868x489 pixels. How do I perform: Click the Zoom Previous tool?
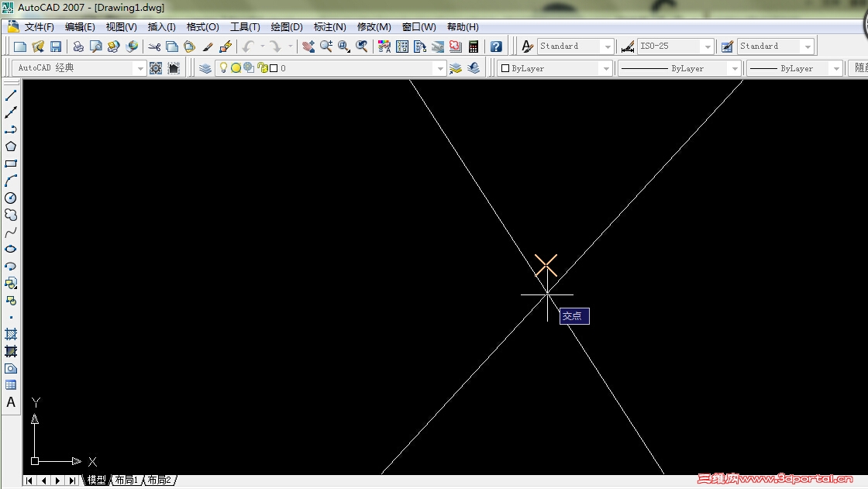361,46
